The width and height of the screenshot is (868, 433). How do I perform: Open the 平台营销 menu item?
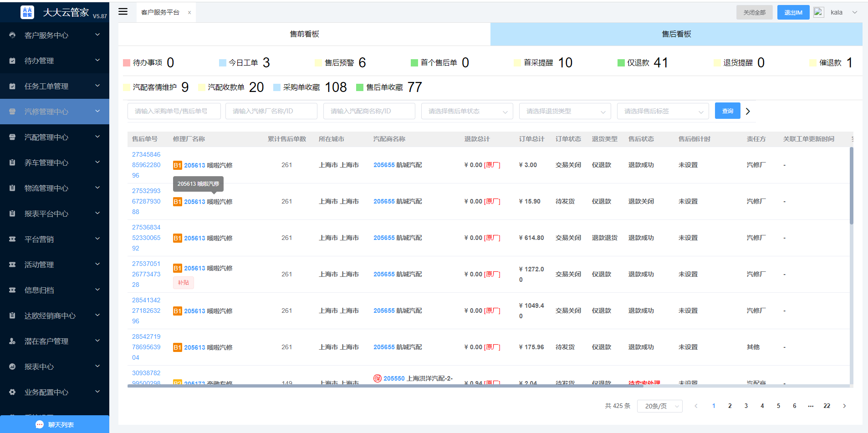coord(55,239)
